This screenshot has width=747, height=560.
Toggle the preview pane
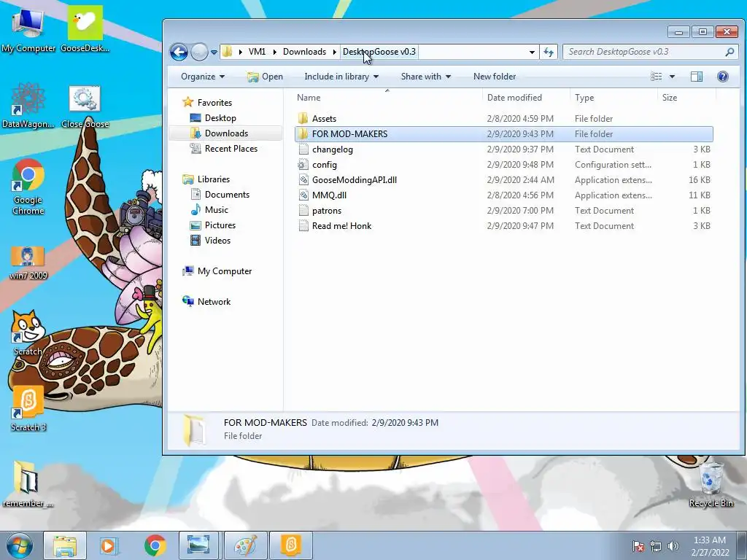click(x=697, y=77)
